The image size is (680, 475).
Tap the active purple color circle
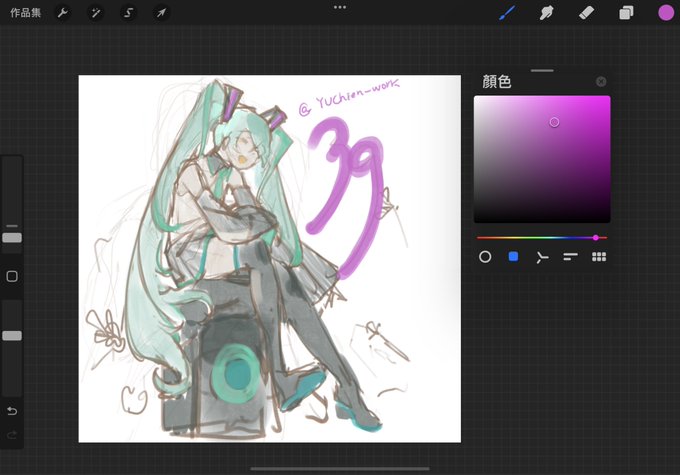pos(666,13)
